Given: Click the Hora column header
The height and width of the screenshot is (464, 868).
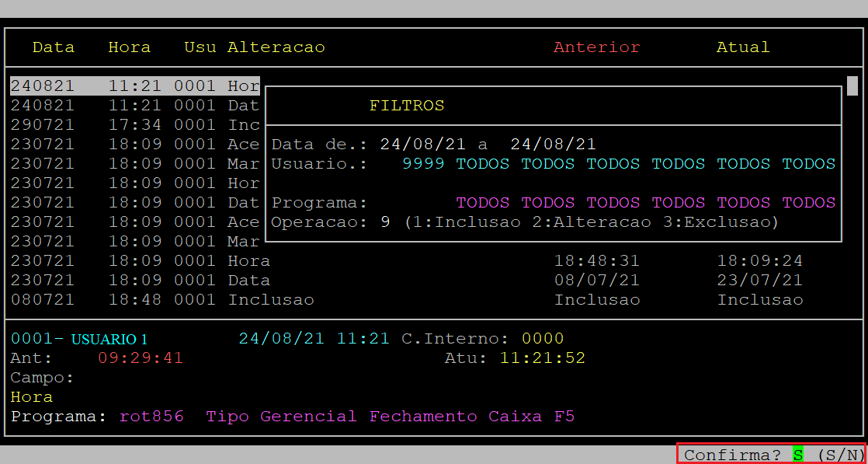Looking at the screenshot, I should 129,47.
